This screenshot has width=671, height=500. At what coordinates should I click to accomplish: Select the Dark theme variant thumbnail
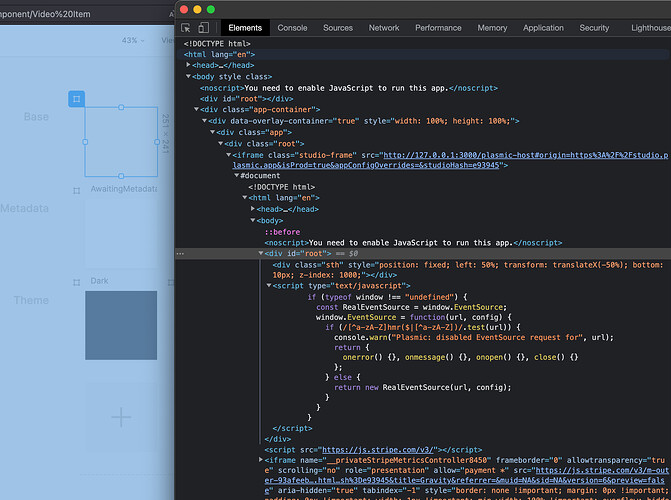pyautogui.click(x=120, y=324)
